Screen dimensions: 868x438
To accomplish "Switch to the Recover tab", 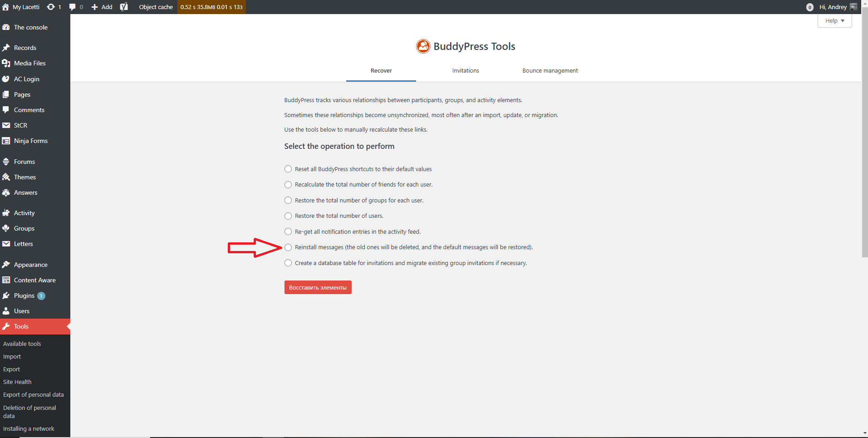I will tap(381, 71).
